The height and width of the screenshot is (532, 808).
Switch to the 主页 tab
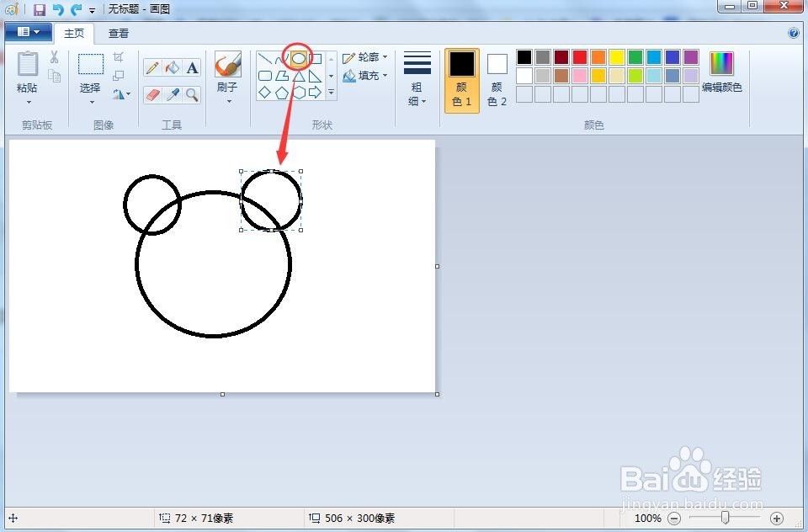(x=74, y=33)
